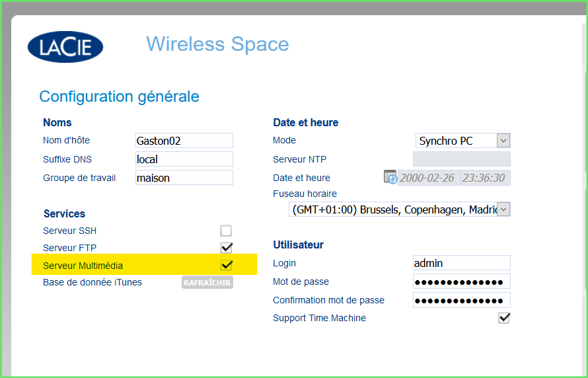This screenshot has height=378, width=588.
Task: Enable the Serveur SSH checkbox
Action: (226, 231)
